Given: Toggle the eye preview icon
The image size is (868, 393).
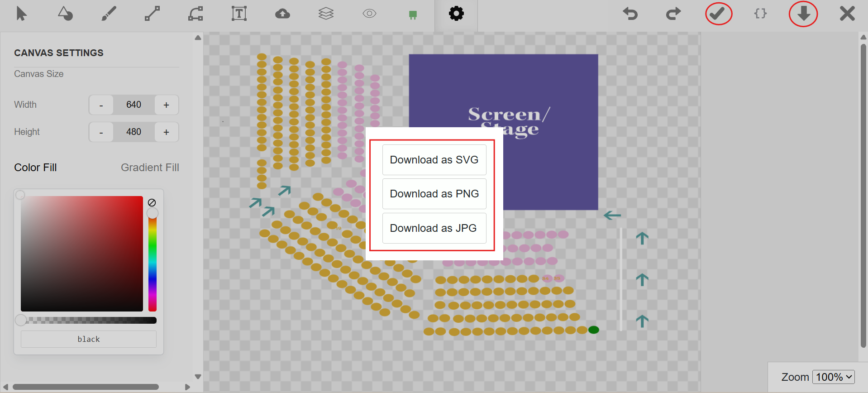Looking at the screenshot, I should coord(369,14).
